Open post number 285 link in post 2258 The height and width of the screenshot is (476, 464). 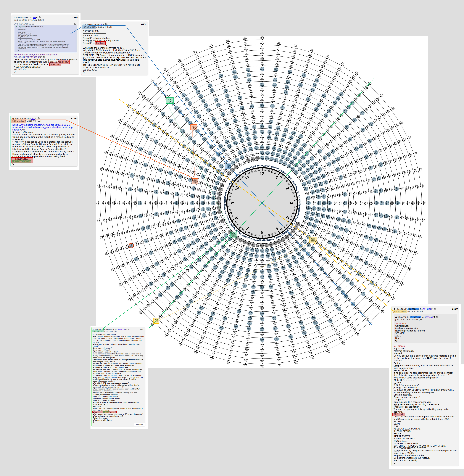33,119
